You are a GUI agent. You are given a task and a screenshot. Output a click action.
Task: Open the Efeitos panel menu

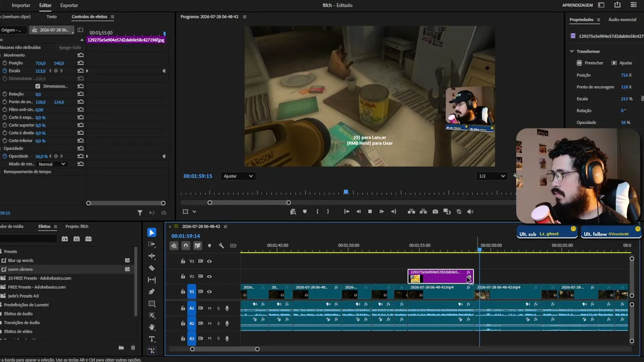tap(55, 226)
